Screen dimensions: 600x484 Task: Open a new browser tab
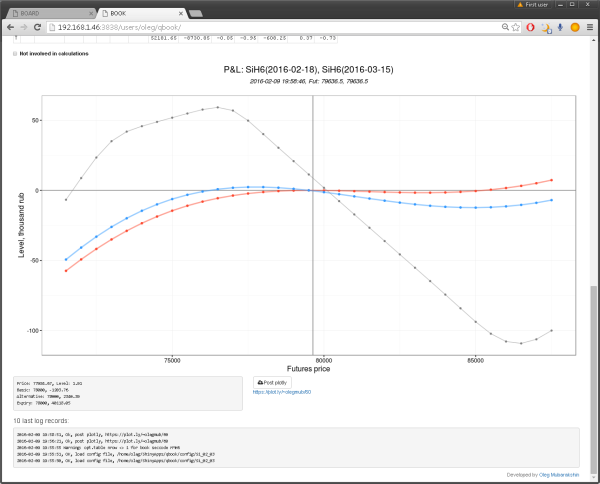tap(196, 14)
